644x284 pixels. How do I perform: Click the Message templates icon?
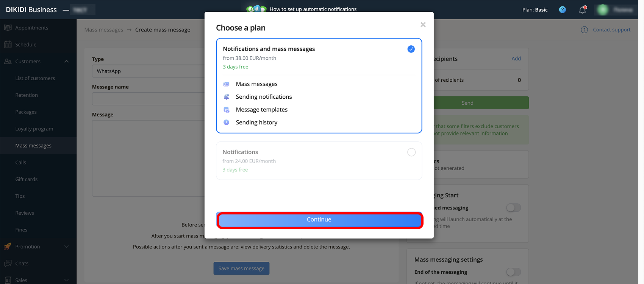click(x=227, y=110)
